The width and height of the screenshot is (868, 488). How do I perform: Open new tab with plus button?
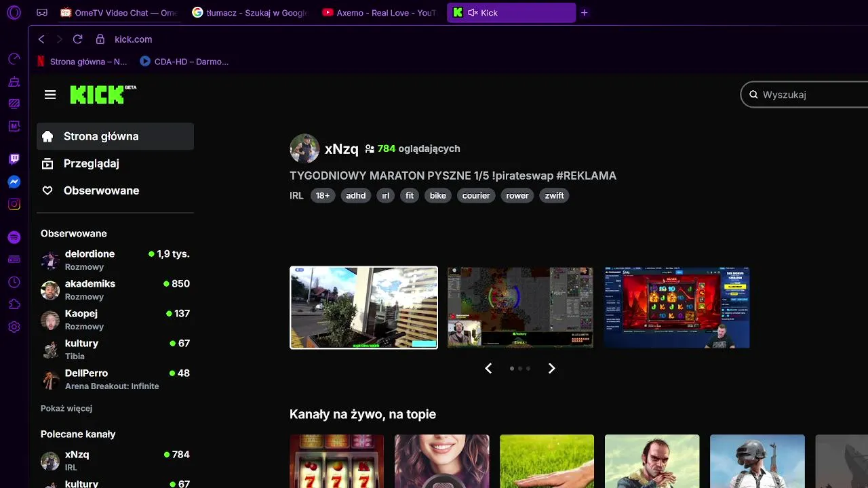click(x=585, y=12)
